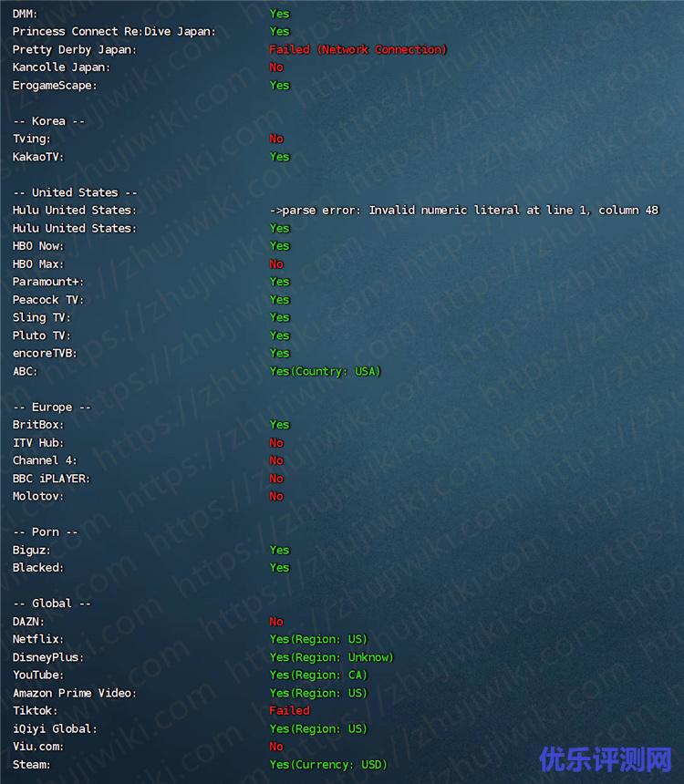The width and height of the screenshot is (684, 784).
Task: Click the red 'No' beside Tving
Action: (x=276, y=139)
